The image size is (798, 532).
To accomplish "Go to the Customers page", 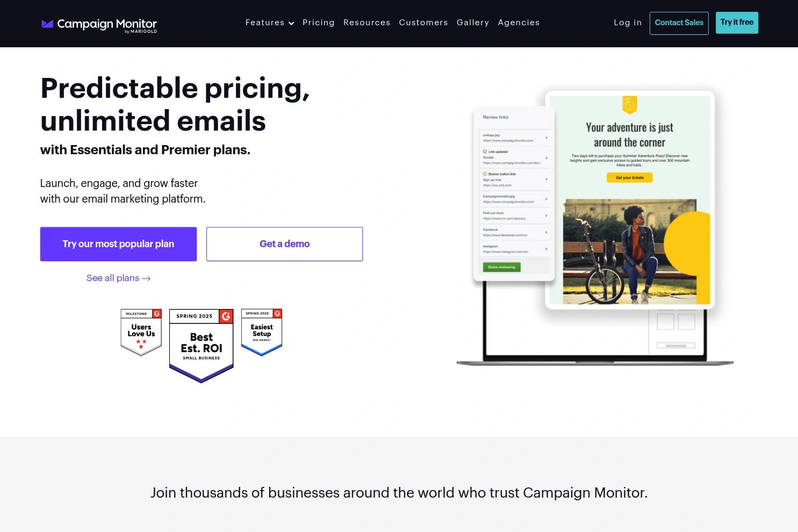I will coord(423,23).
